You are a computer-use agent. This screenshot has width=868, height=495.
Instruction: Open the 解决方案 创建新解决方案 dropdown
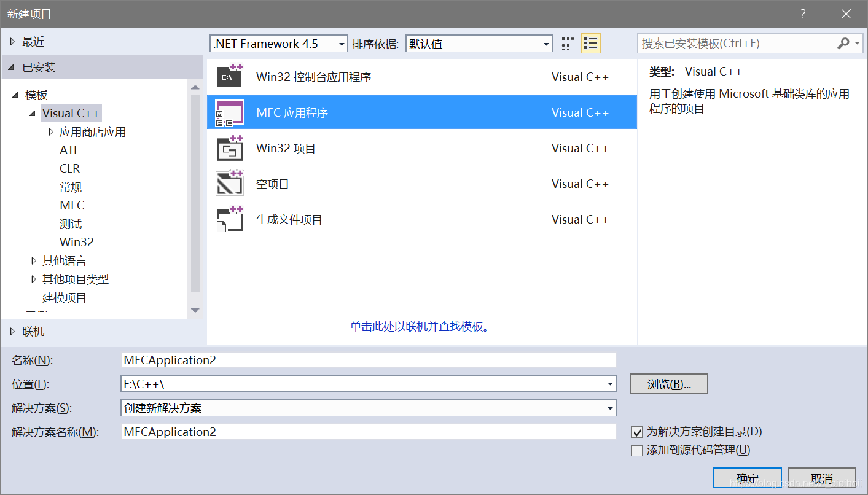click(610, 408)
